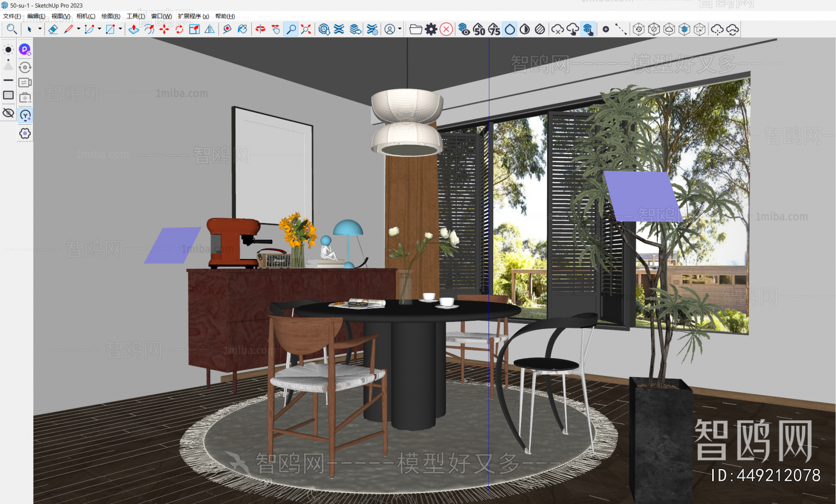This screenshot has height=504, width=836.
Task: Open Extension Warehouse icon
Action: click(x=339, y=29)
